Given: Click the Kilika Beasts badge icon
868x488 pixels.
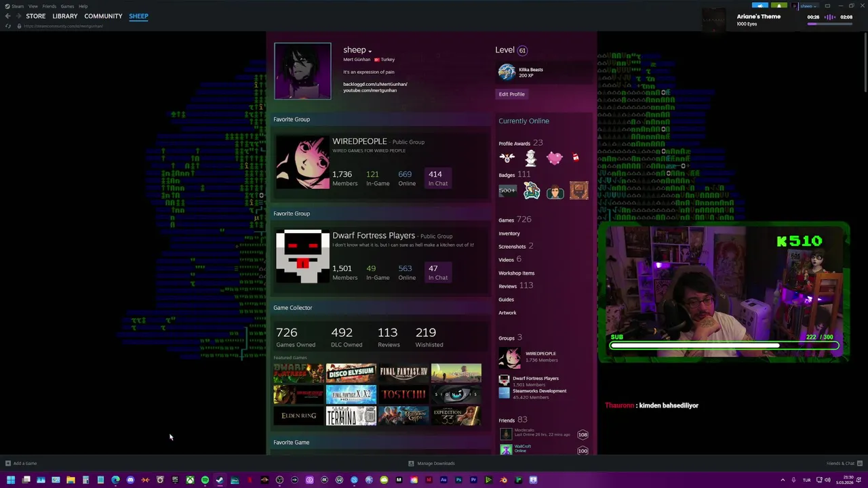Looking at the screenshot, I should point(507,72).
